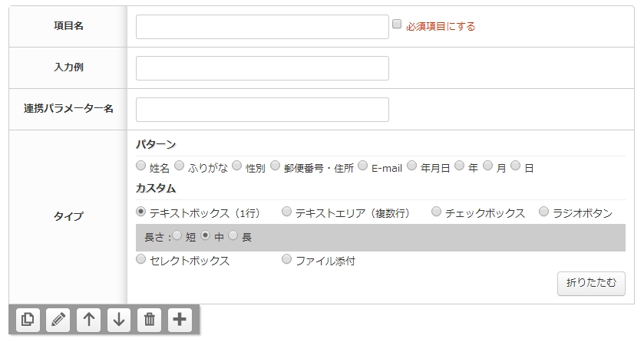This screenshot has height=342, width=644.
Task: Select the ファイル添付 type option
Action: 286,259
